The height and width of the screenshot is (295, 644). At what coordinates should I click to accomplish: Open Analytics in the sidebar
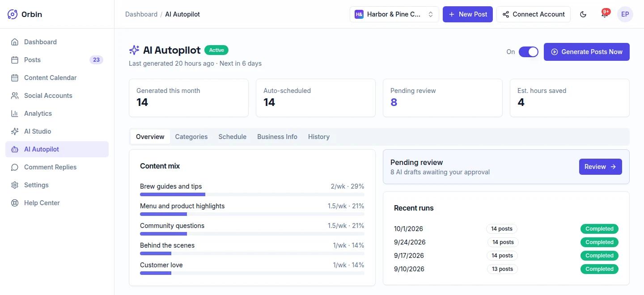coord(57,114)
